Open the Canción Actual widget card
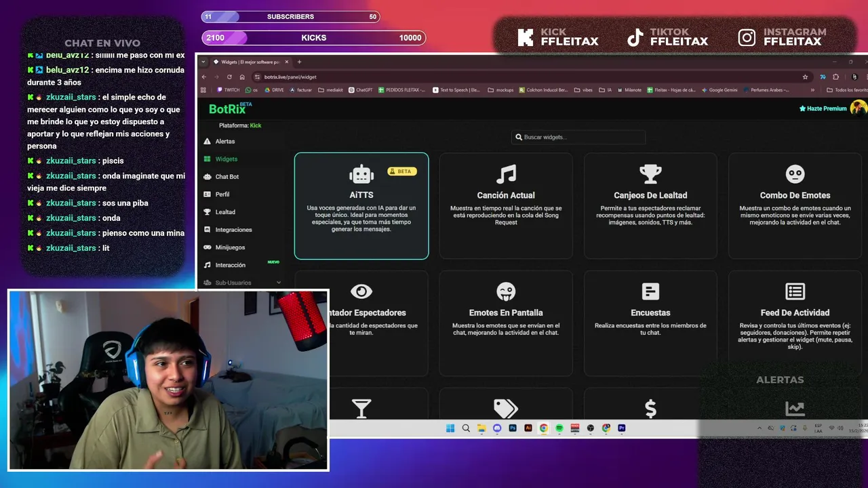 (x=506, y=206)
